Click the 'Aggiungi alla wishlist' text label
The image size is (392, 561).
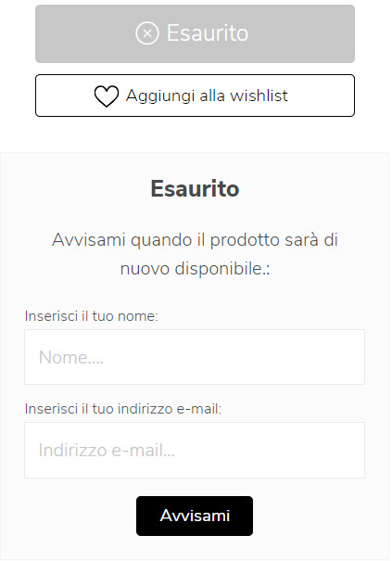[207, 96]
